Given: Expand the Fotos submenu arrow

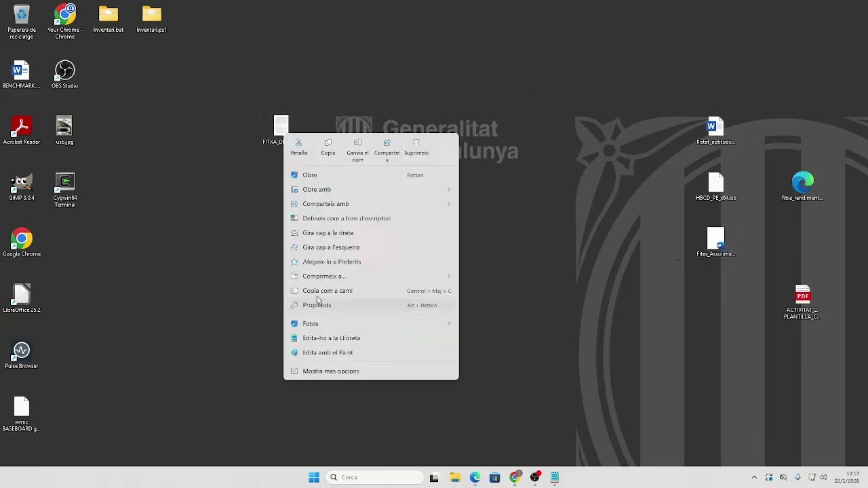Looking at the screenshot, I should pos(448,324).
